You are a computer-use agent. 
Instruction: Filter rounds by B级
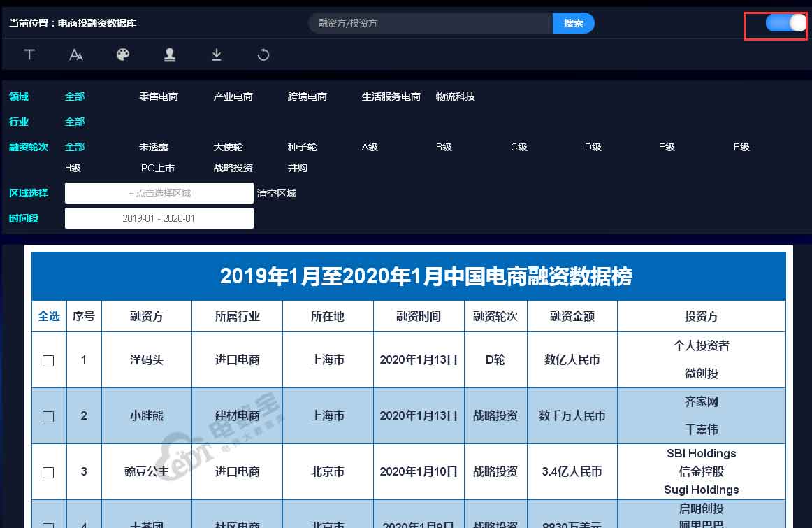click(x=444, y=147)
